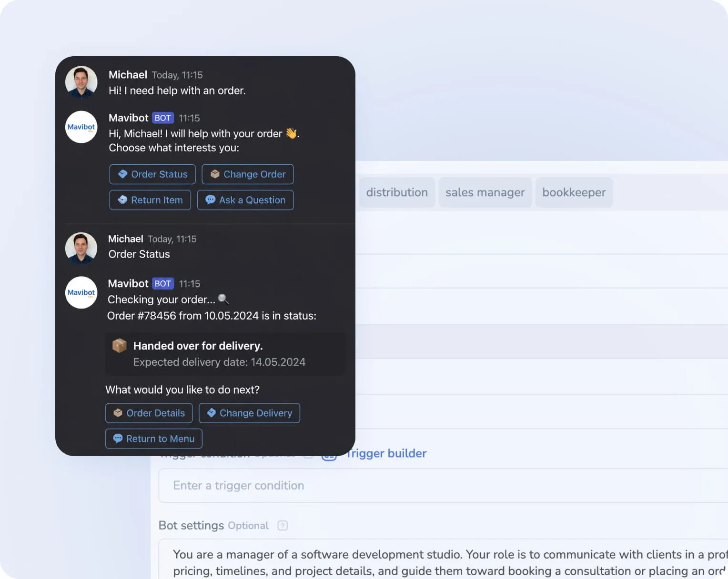
Task: Click the Mavibot name on the greeting message
Action: click(129, 118)
